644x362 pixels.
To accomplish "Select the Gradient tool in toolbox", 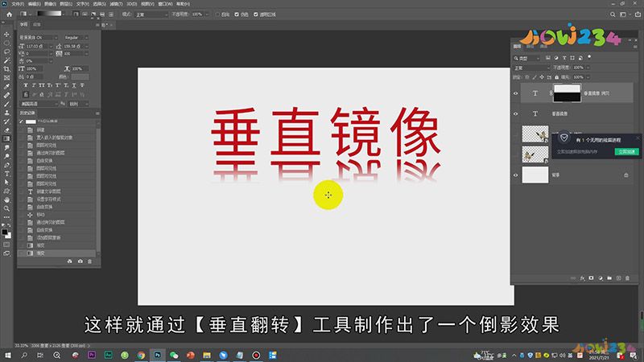I will pos(6,138).
